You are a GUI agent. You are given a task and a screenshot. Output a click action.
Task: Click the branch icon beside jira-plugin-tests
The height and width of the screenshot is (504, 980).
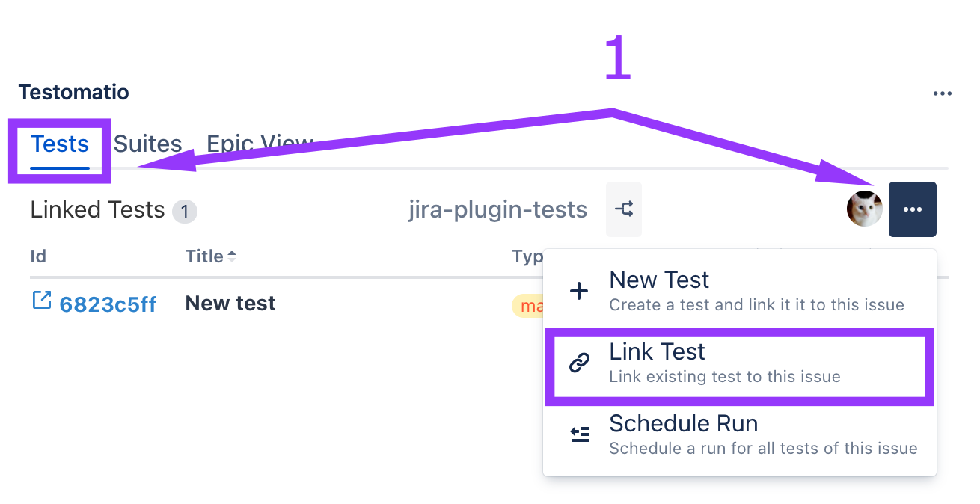624,209
